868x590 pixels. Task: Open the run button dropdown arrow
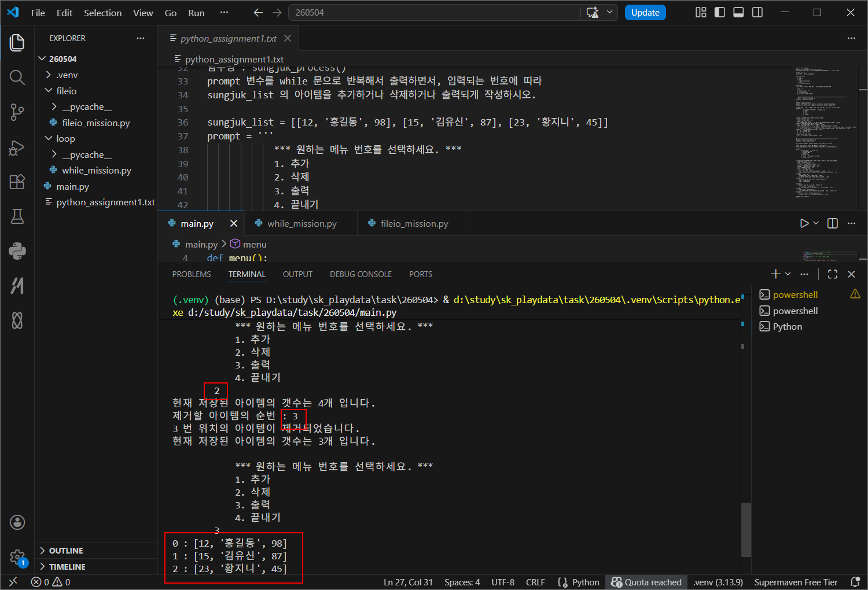816,223
